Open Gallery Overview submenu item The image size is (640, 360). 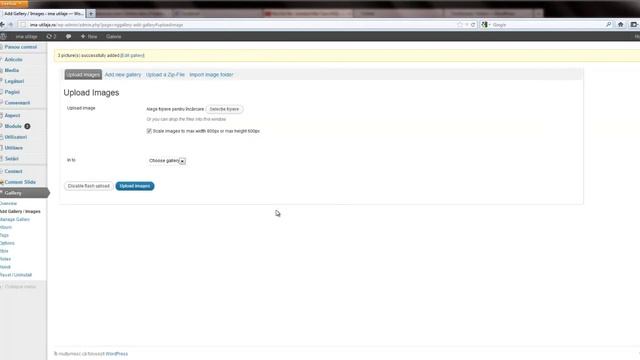tap(9, 203)
